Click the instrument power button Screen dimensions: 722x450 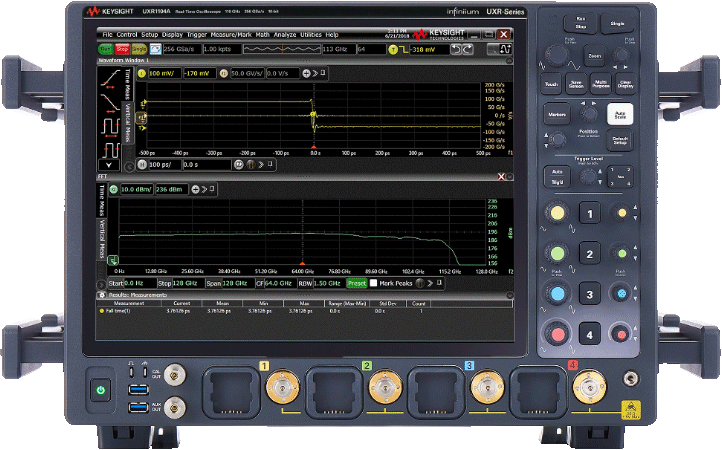pos(101,390)
